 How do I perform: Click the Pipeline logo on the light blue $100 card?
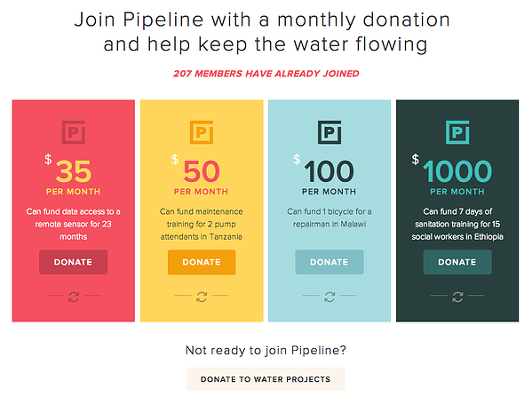click(x=330, y=132)
